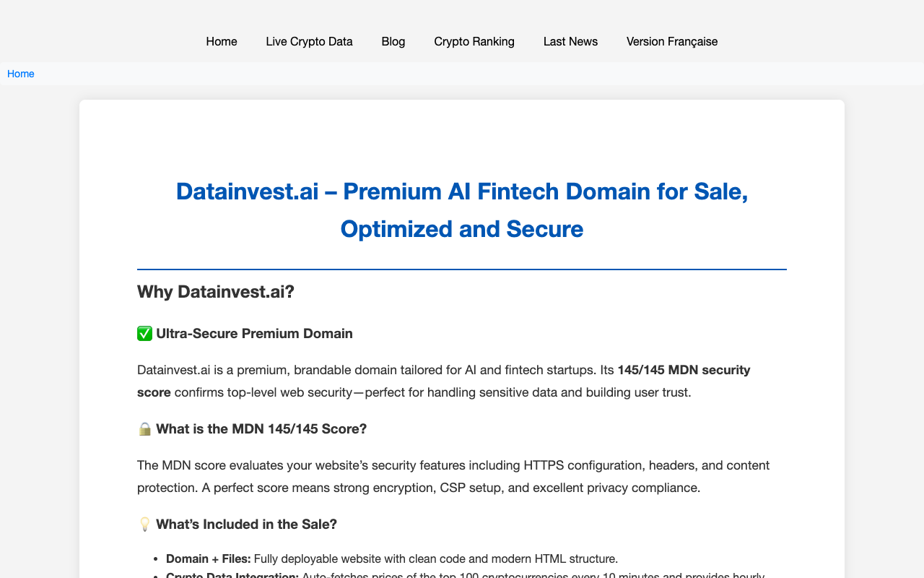Screen dimensions: 924x578
Task: Click the Home breadcrumb link
Action: (x=20, y=74)
